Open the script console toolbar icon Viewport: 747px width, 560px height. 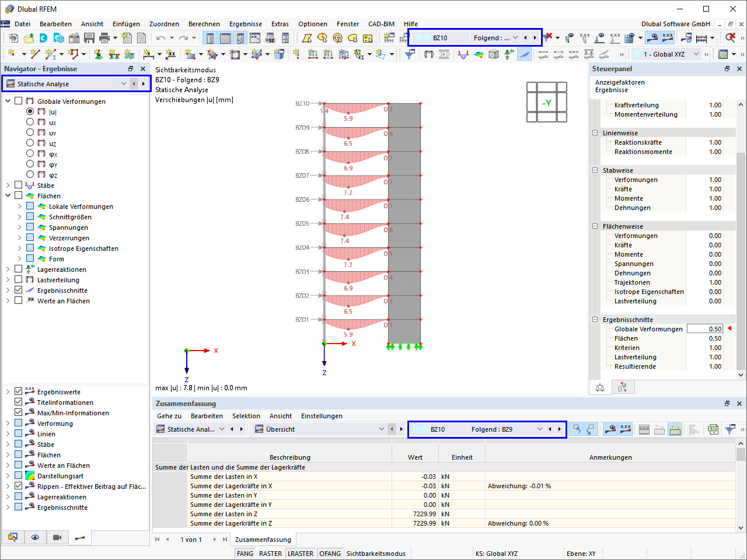click(255, 38)
